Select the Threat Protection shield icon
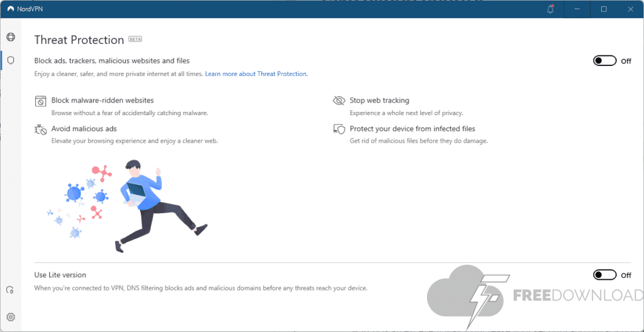 coord(11,60)
